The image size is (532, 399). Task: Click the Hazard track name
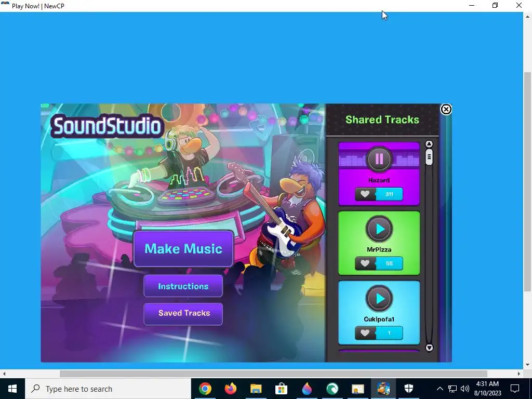point(379,180)
